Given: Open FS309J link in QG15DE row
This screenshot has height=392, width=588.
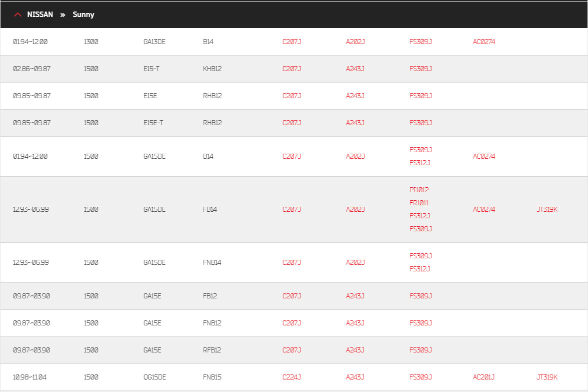Looking at the screenshot, I should point(420,377).
